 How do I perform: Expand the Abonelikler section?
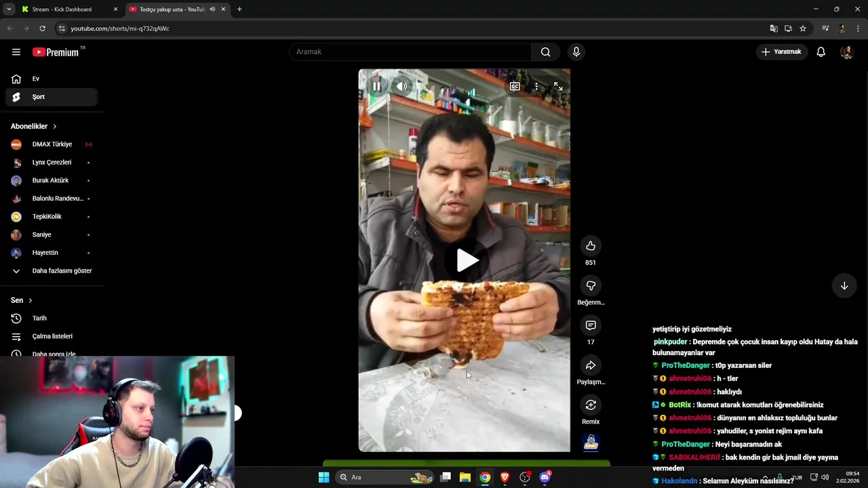(x=34, y=126)
